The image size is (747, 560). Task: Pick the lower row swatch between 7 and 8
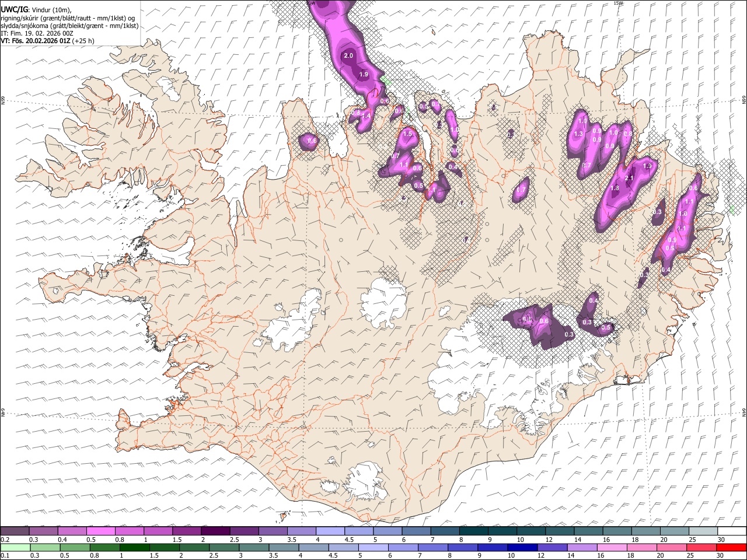tap(432, 547)
